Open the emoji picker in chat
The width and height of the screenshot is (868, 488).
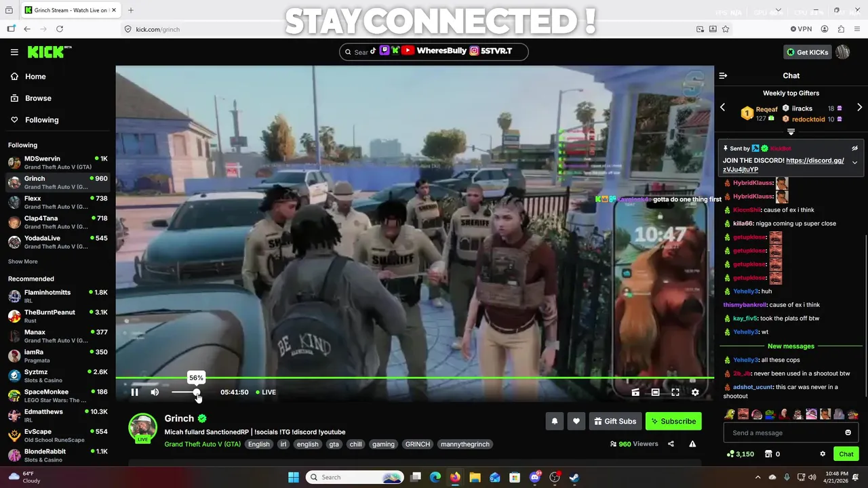pos(848,432)
